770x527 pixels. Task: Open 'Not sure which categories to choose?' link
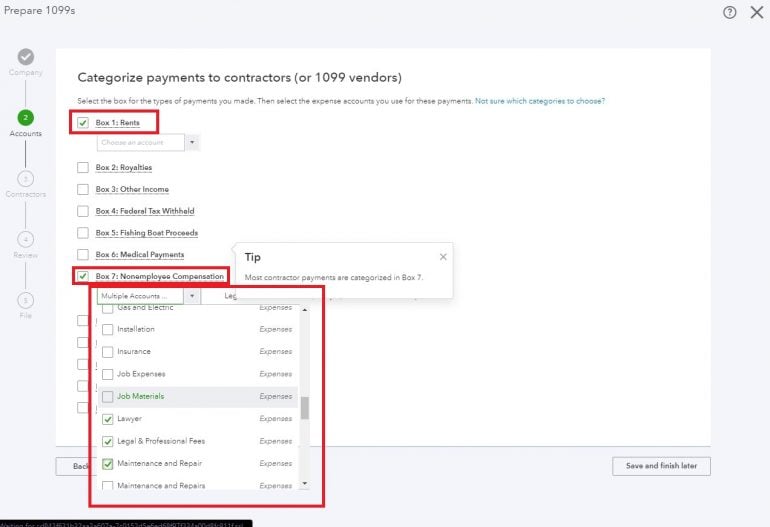(x=540, y=101)
